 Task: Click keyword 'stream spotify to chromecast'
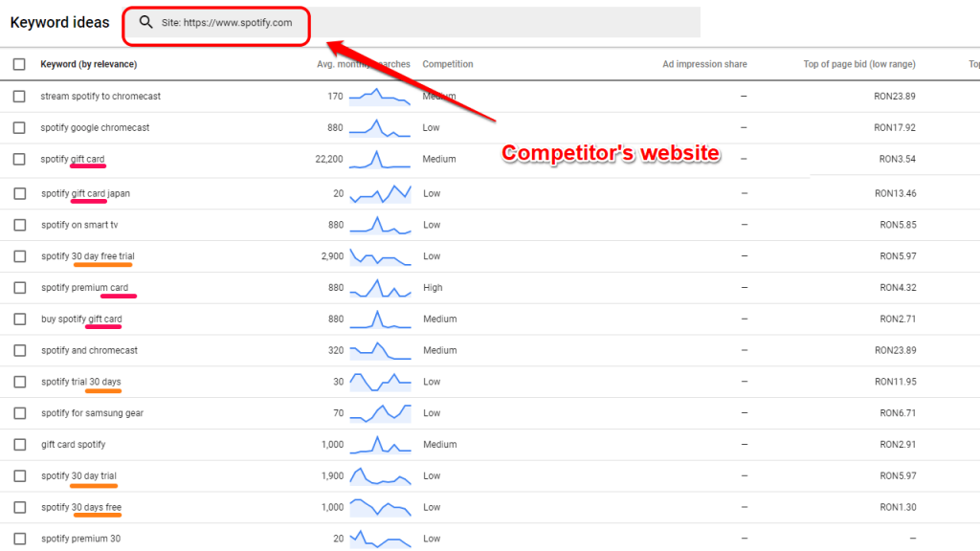[100, 97]
